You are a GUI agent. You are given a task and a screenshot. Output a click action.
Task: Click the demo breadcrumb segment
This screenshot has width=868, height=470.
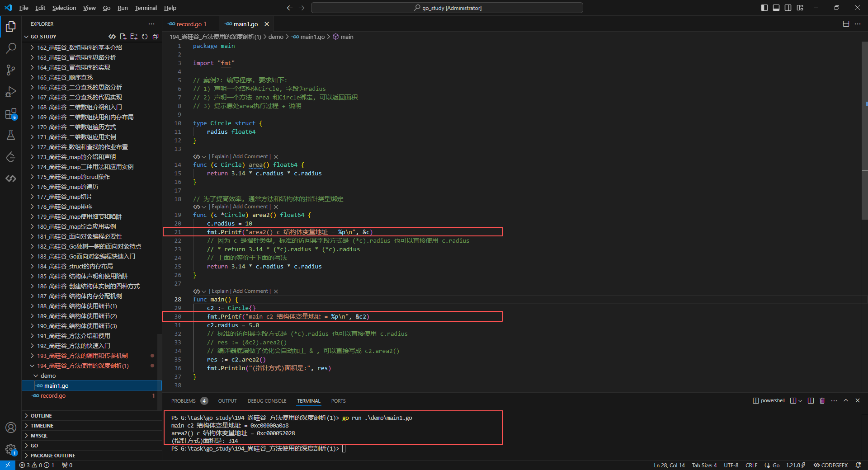point(276,37)
